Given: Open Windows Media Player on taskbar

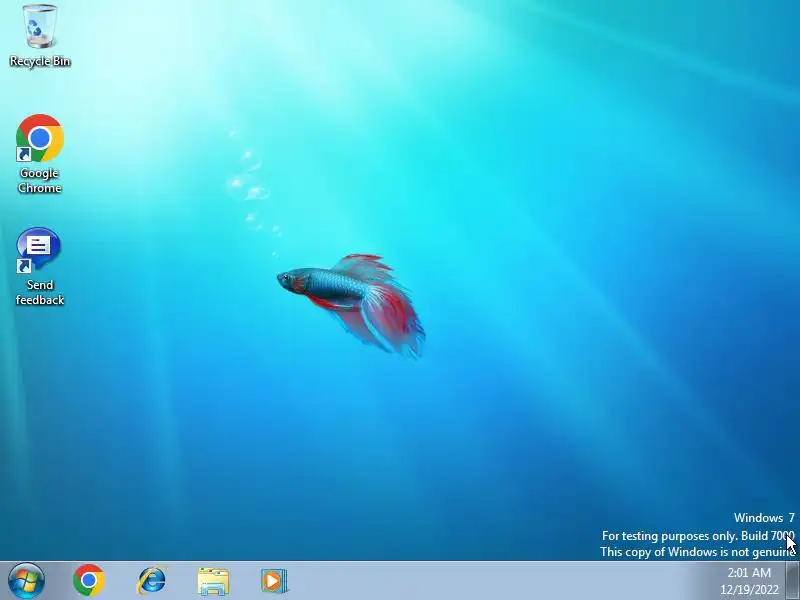Looking at the screenshot, I should click(274, 581).
